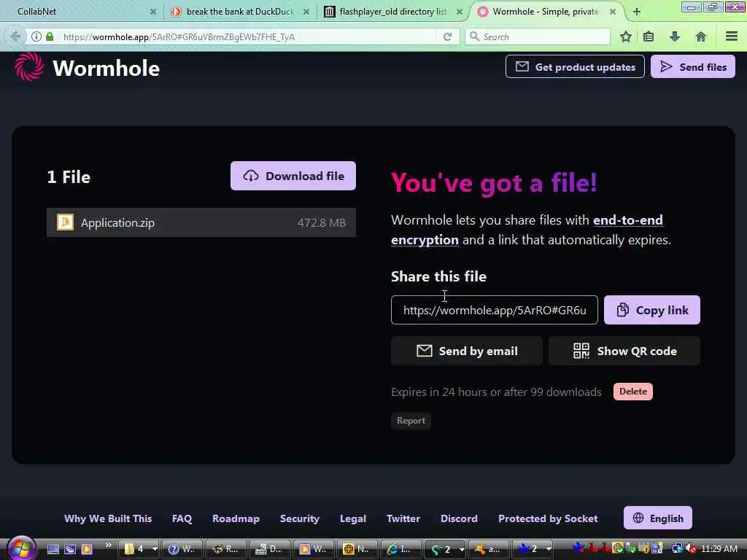
Task: Click the cloud download icon
Action: [251, 176]
